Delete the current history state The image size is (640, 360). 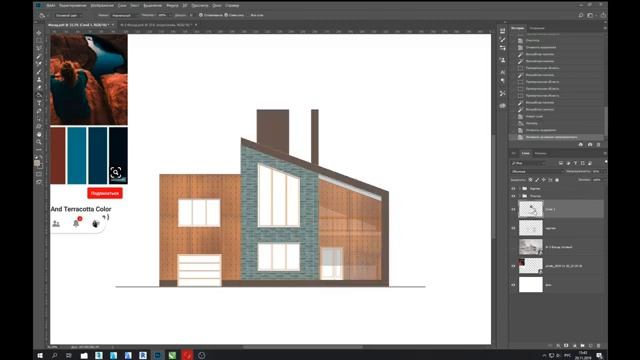599,144
